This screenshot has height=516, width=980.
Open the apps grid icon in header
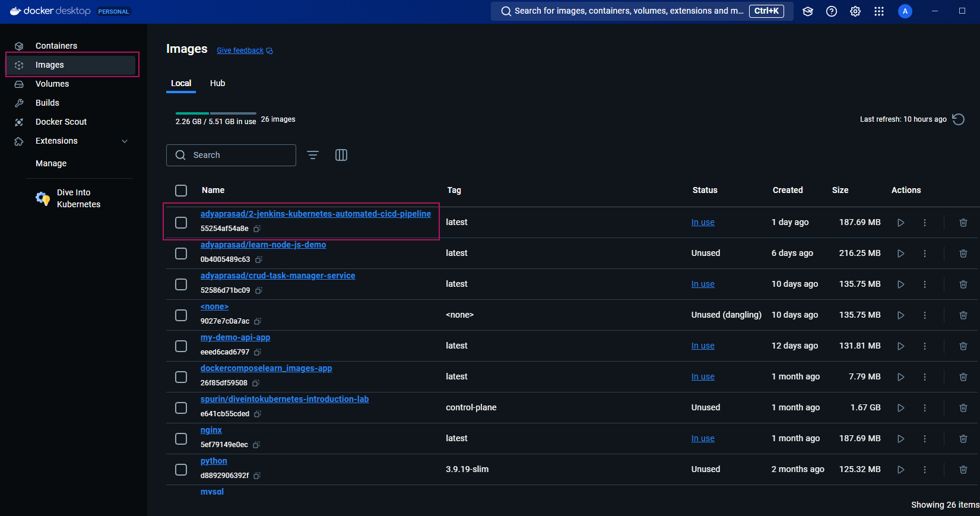tap(879, 11)
